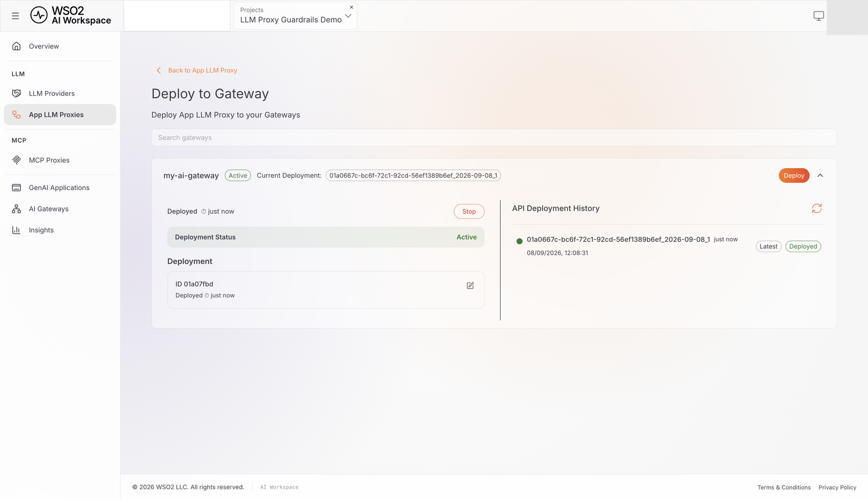Click the AI Gateways network icon
868x500 pixels.
pos(16,209)
